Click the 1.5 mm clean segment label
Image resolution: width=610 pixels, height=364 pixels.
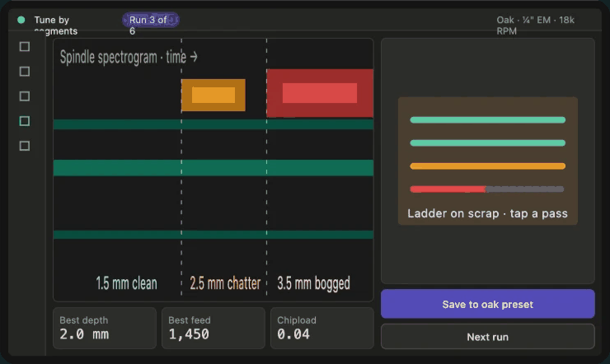(126, 283)
